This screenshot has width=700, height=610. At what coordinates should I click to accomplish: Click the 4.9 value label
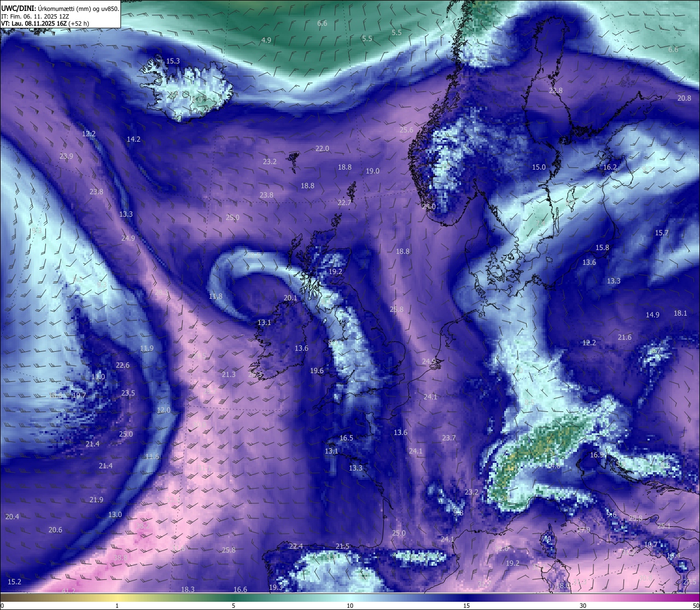pos(266,40)
